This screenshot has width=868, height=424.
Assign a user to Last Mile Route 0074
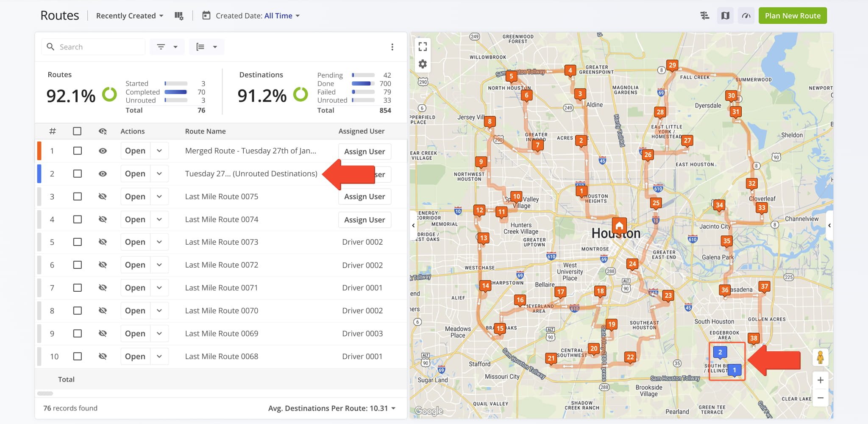click(x=364, y=220)
